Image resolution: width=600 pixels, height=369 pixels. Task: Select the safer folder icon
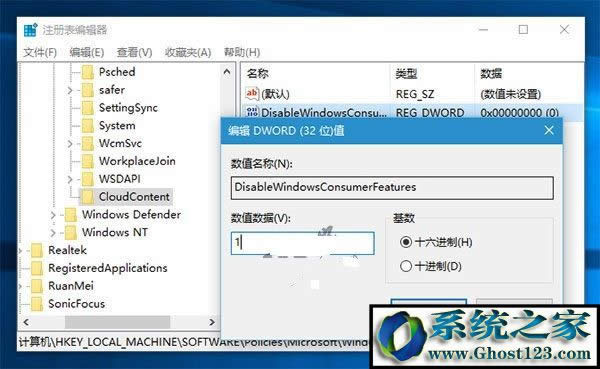[88, 90]
